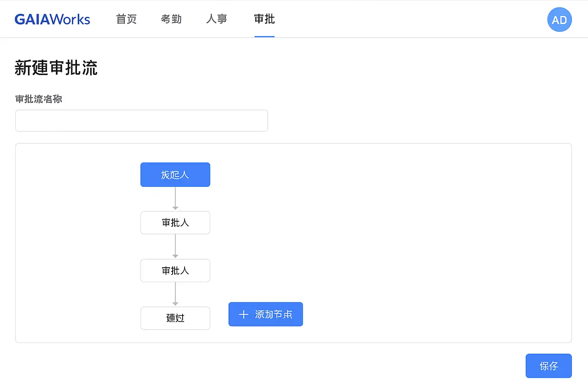
Task: Select the 审批 tab
Action: point(264,19)
